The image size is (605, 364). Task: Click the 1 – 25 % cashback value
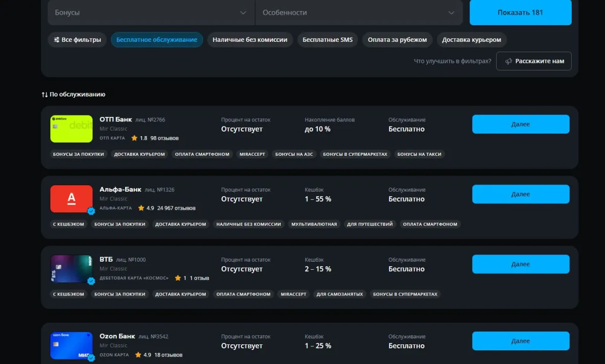coord(318,346)
